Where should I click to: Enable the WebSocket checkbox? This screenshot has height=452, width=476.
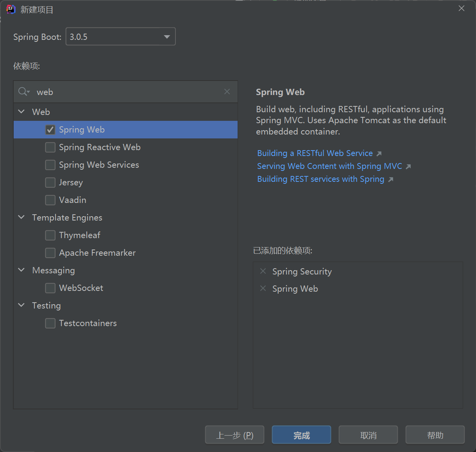[x=50, y=288]
